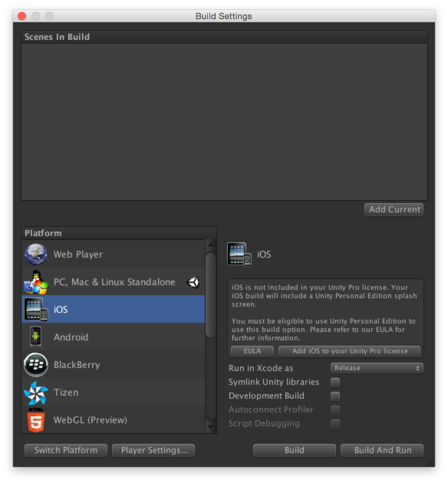Viewport: 448px width, 483px height.
Task: Click the Development Build label
Action: [266, 396]
